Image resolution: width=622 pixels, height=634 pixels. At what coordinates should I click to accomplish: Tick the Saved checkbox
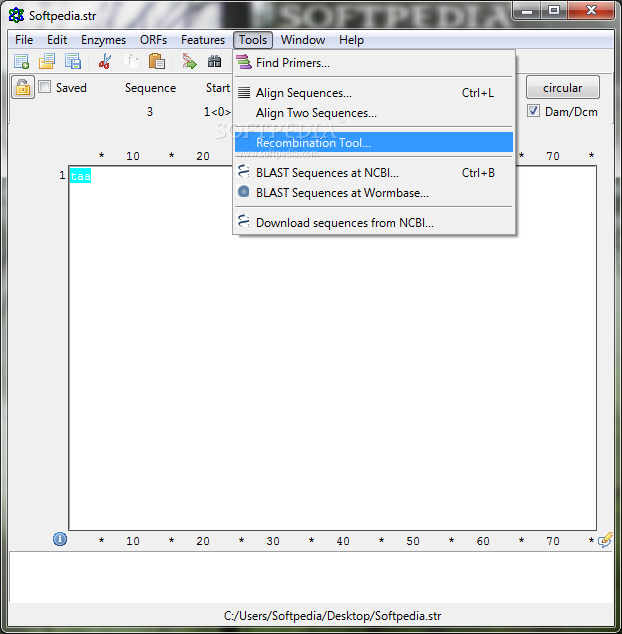pyautogui.click(x=44, y=87)
